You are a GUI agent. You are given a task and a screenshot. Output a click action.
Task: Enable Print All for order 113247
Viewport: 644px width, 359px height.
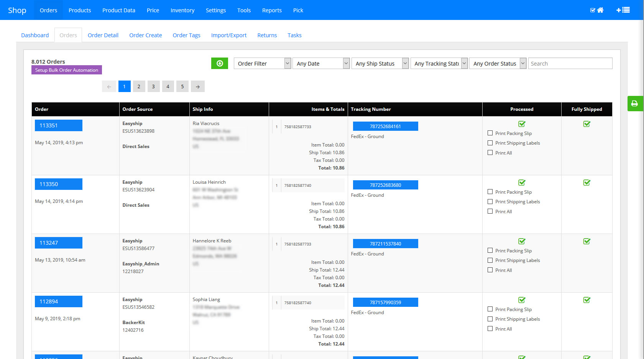(x=490, y=270)
